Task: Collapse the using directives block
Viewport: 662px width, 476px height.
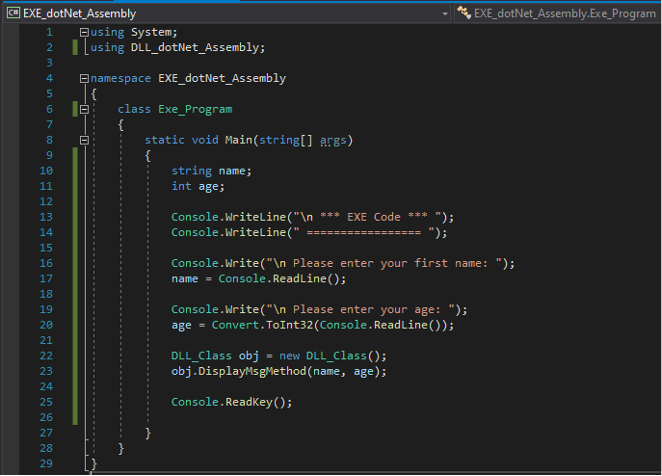Action: 84,32
